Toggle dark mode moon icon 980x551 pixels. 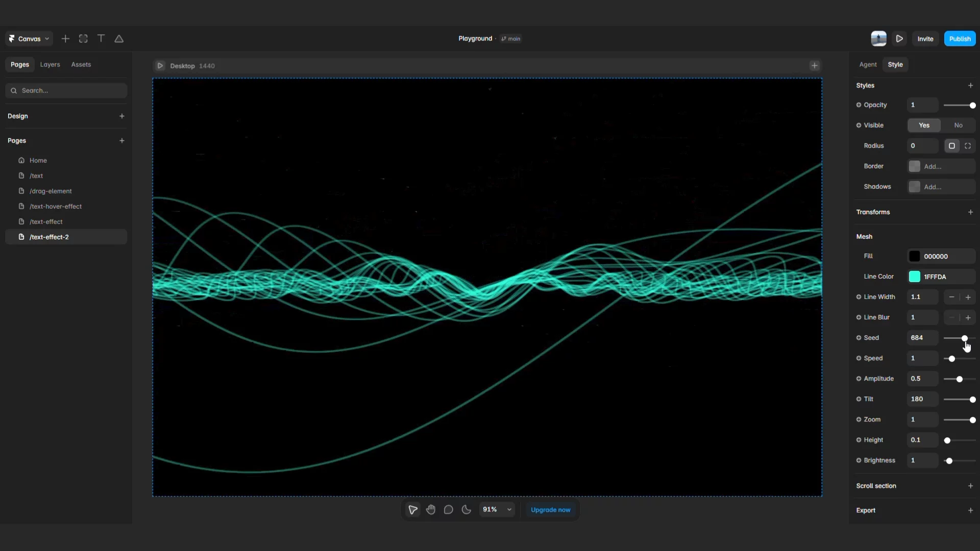[466, 510]
